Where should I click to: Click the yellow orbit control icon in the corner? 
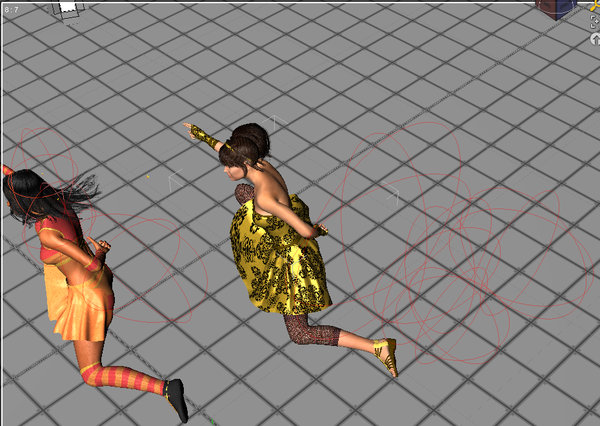coord(596,5)
